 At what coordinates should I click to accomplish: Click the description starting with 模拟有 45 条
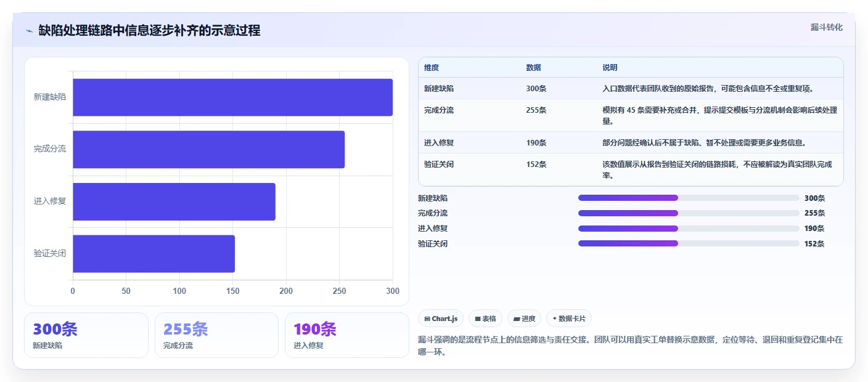click(x=719, y=116)
